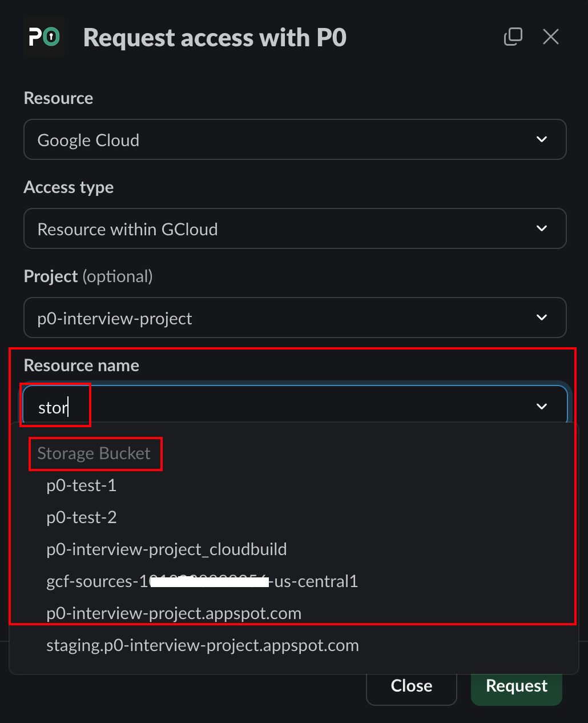The height and width of the screenshot is (723, 588).
Task: Click into the Resource name search field
Action: click(274, 407)
